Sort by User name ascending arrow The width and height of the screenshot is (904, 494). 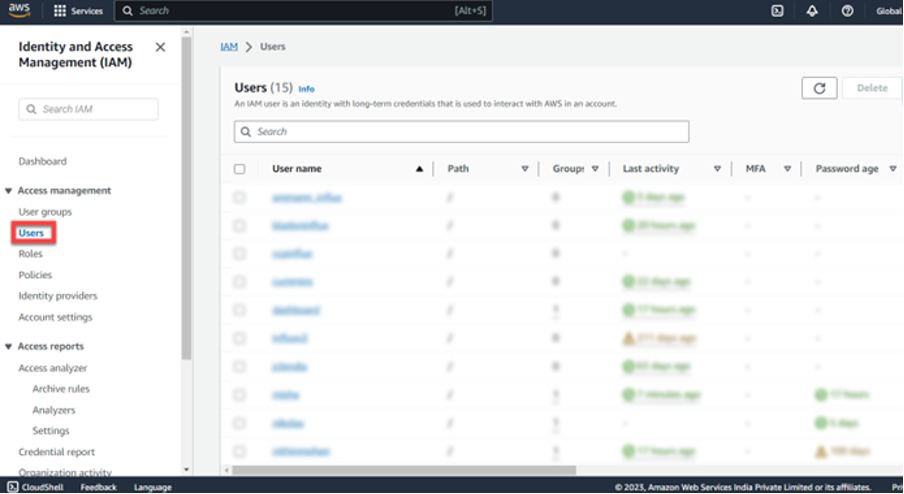tap(419, 169)
